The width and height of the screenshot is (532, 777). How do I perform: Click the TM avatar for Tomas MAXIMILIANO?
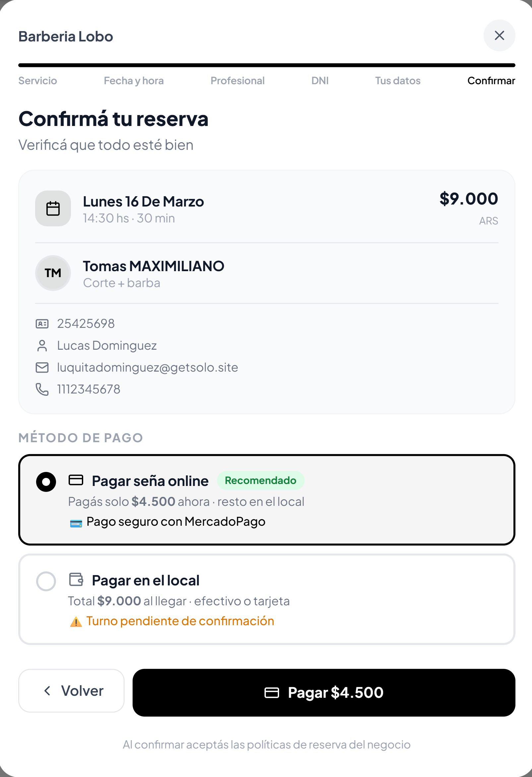(x=52, y=273)
